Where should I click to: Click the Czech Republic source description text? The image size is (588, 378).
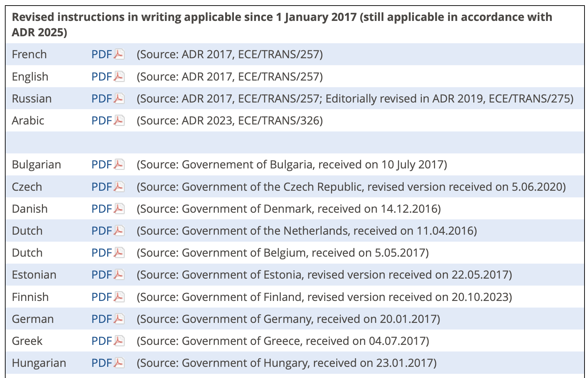click(x=351, y=187)
